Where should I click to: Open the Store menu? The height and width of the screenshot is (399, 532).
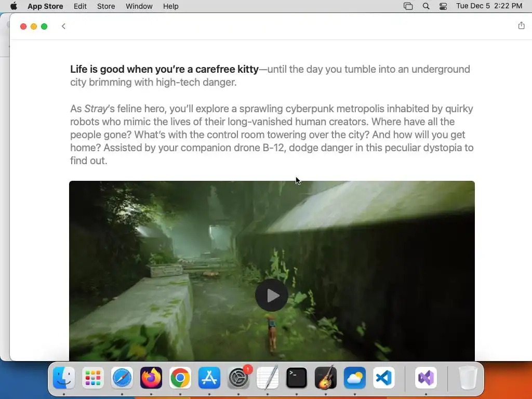(106, 6)
